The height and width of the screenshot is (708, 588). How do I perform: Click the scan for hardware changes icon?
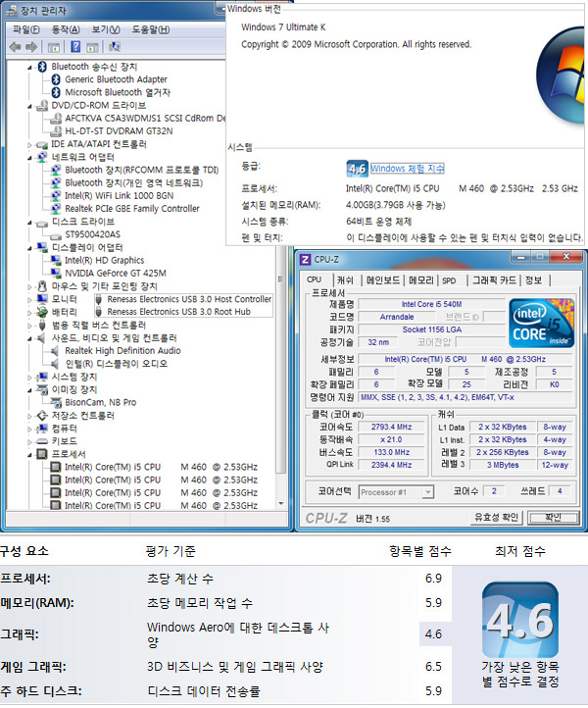[x=115, y=46]
